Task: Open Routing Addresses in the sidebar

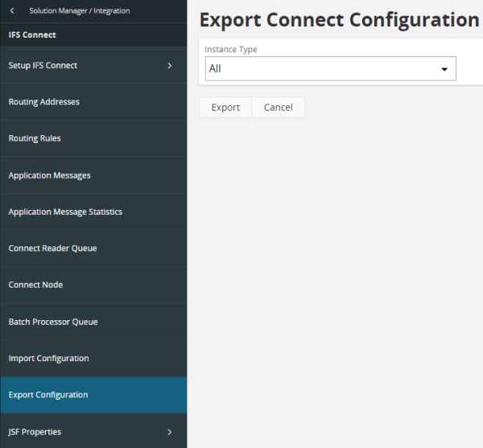Action: pos(93,102)
